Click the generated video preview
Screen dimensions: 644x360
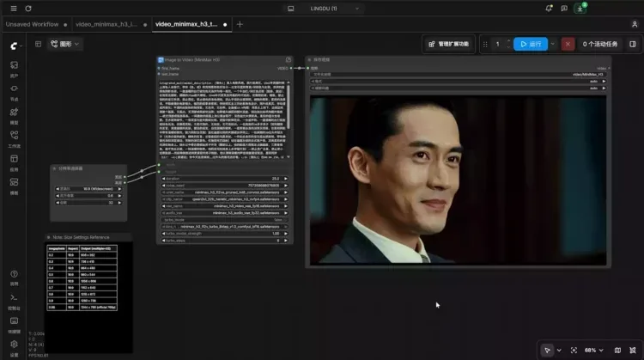point(458,180)
